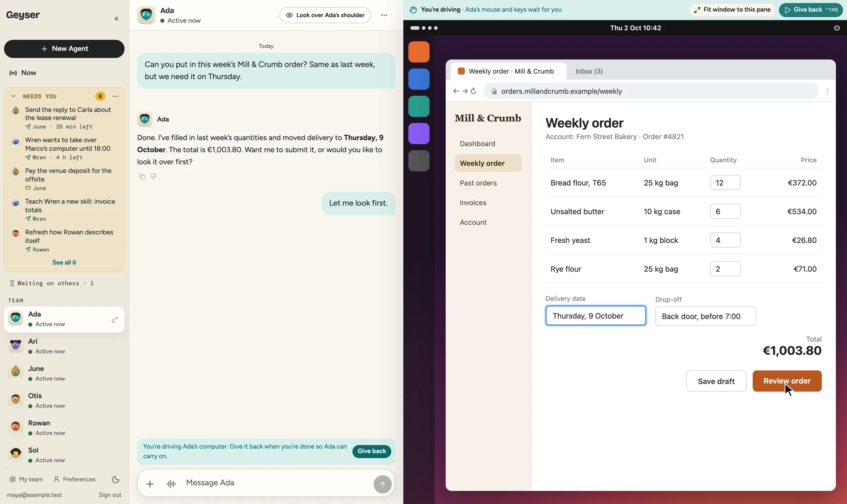Click the power icon in remote desktop bar
Image resolution: width=847 pixels, height=504 pixels.
(x=837, y=28)
